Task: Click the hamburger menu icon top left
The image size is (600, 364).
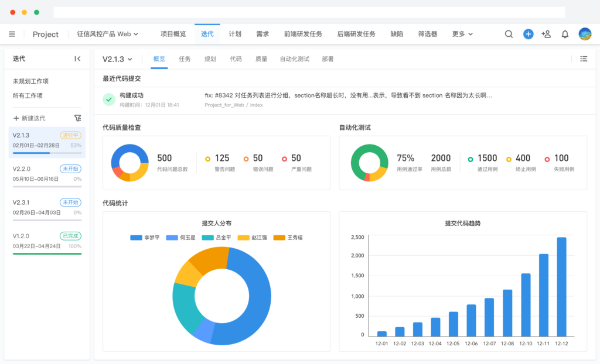Action: [12, 34]
